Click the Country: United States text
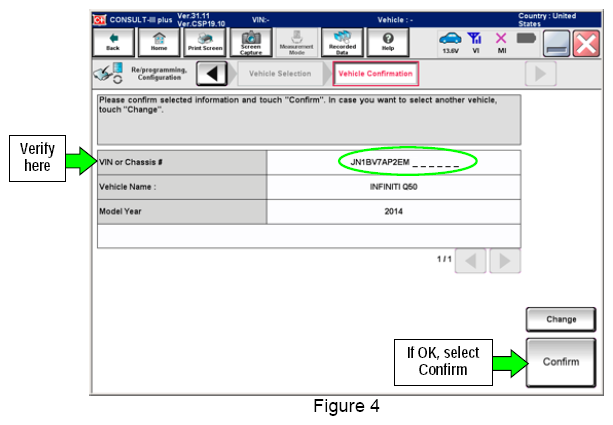 click(x=547, y=20)
